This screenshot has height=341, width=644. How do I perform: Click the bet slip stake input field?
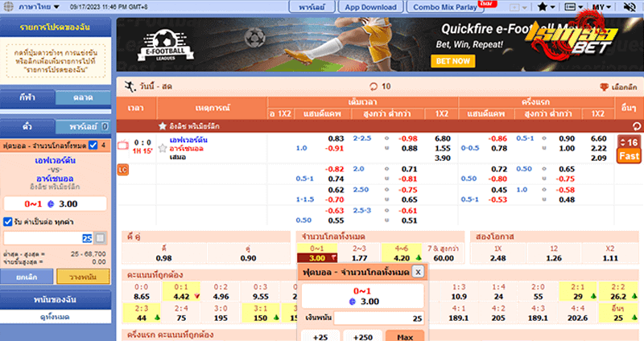(48, 238)
